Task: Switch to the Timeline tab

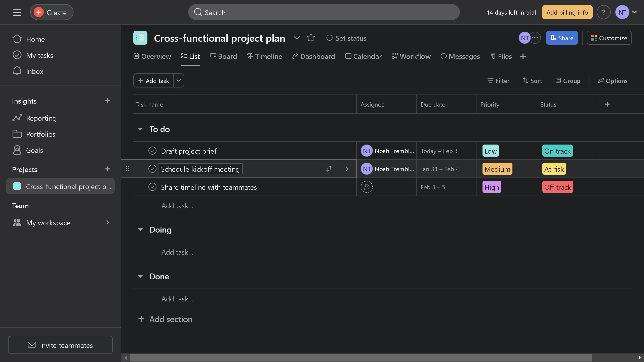Action: tap(264, 56)
